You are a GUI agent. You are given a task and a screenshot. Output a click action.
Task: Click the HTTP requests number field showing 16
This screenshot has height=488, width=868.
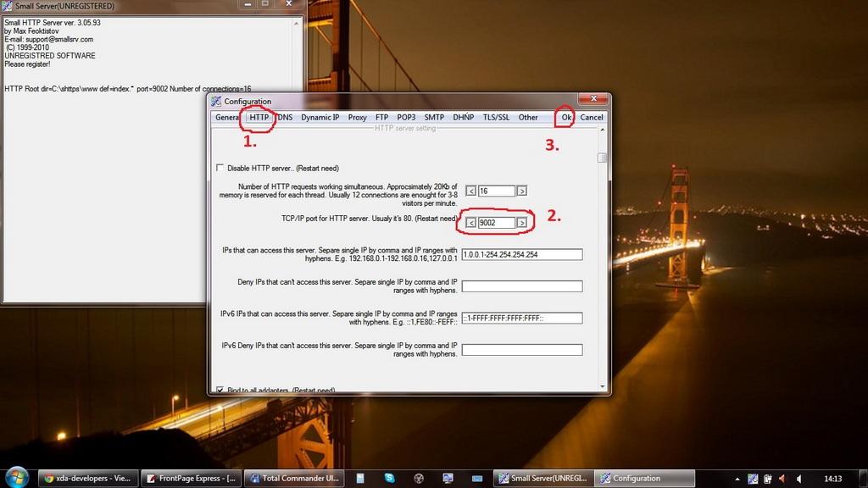(x=497, y=191)
